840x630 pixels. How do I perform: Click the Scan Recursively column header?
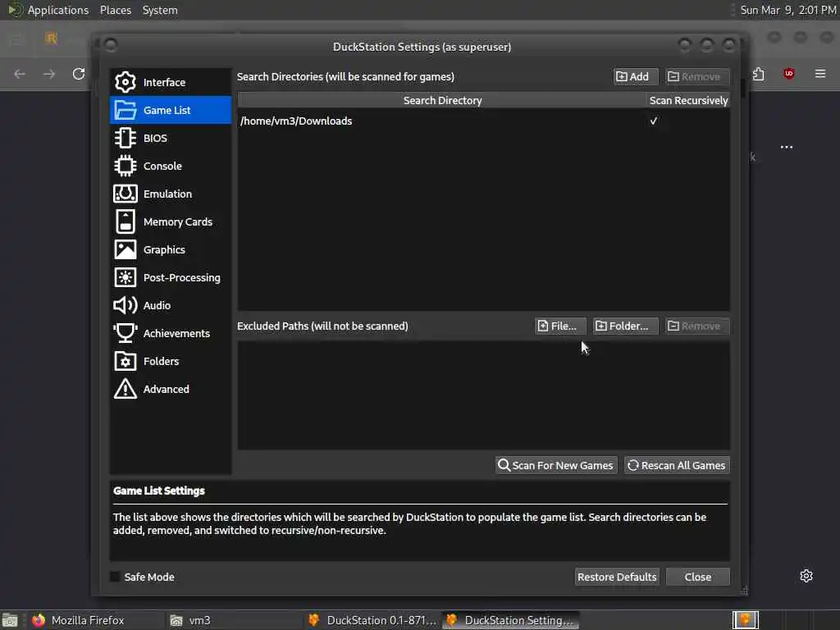(x=688, y=100)
